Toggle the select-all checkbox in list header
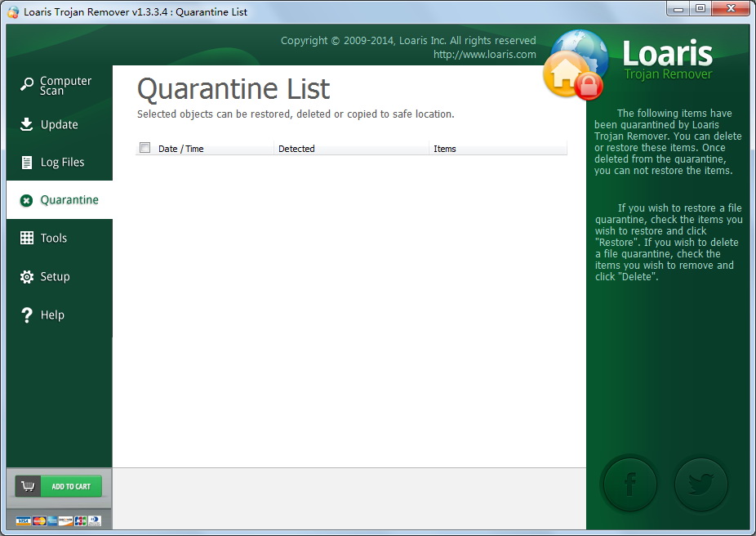The width and height of the screenshot is (756, 536). (145, 148)
